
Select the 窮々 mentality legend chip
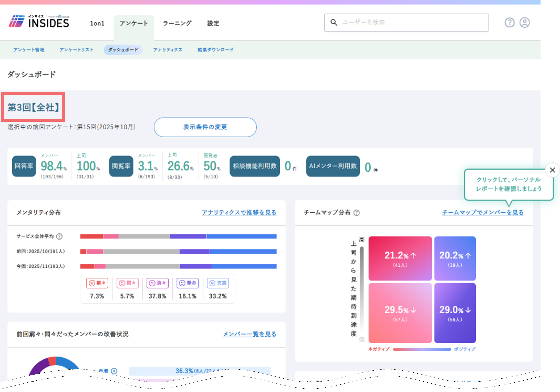[97, 283]
